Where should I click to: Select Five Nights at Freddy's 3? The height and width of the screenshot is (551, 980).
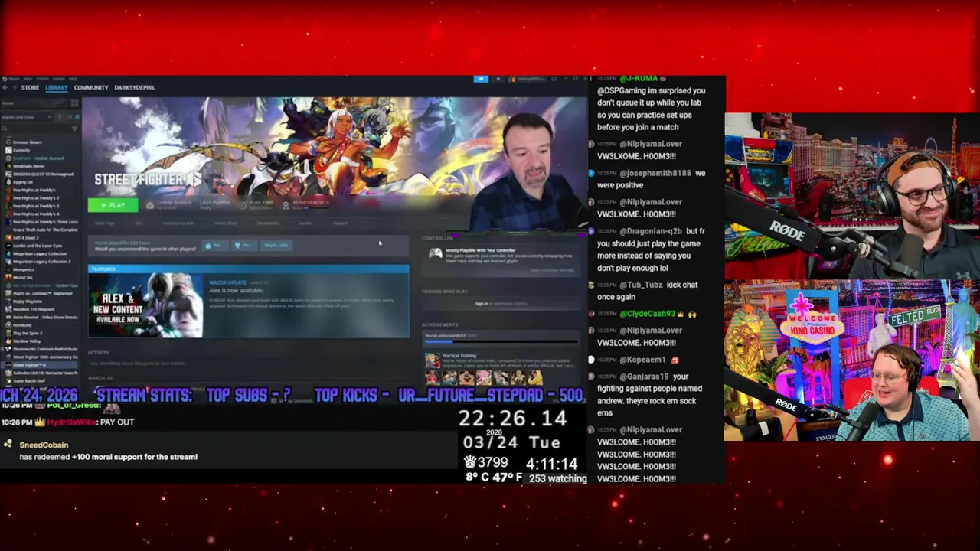point(35,206)
